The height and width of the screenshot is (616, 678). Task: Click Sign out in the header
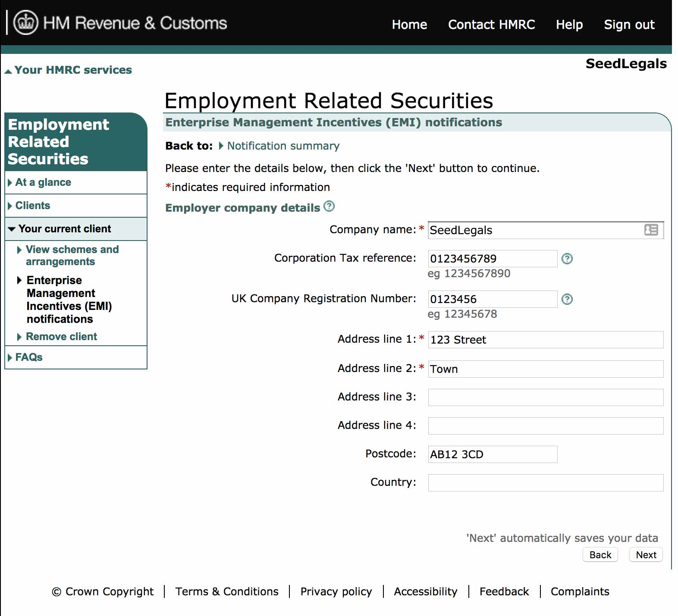[x=629, y=25]
